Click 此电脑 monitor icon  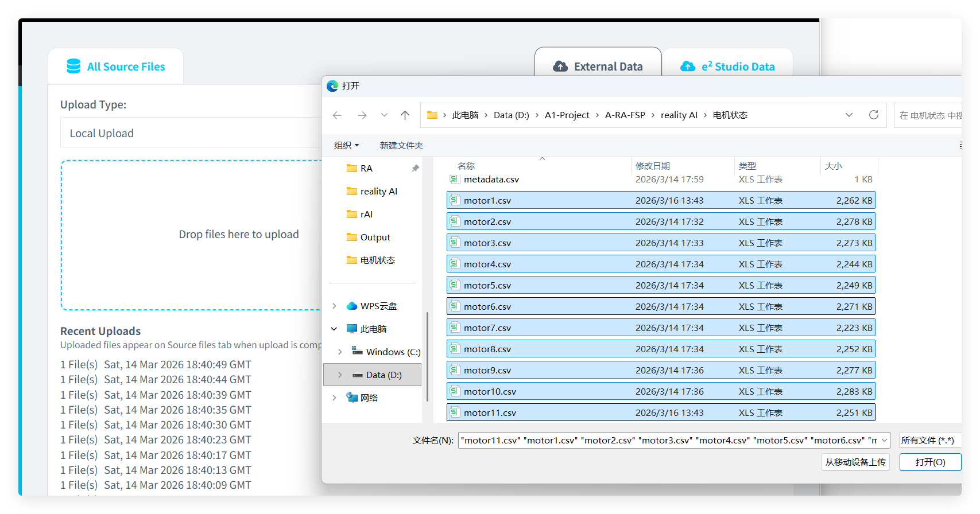tap(352, 329)
